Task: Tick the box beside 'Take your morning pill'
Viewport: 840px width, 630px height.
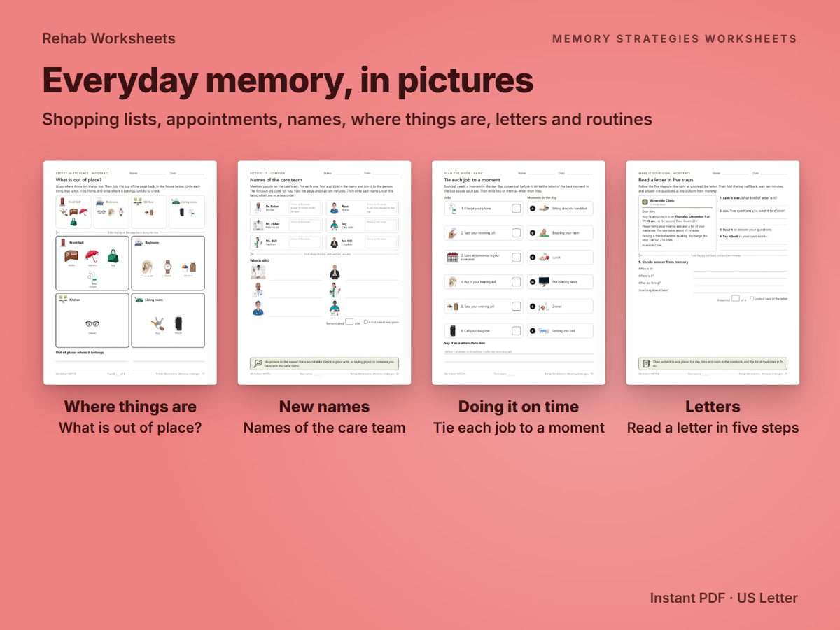Action: click(x=517, y=233)
